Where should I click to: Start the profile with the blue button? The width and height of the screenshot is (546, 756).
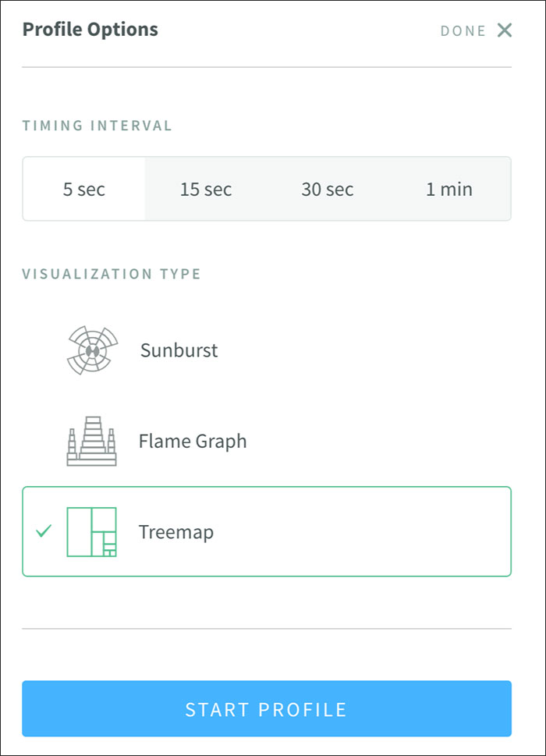coord(267,708)
